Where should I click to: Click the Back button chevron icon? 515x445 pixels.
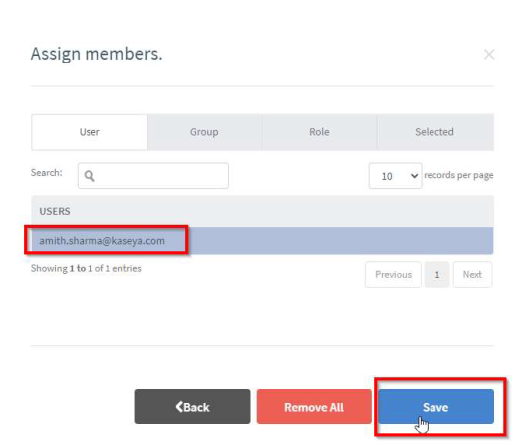pyautogui.click(x=179, y=407)
